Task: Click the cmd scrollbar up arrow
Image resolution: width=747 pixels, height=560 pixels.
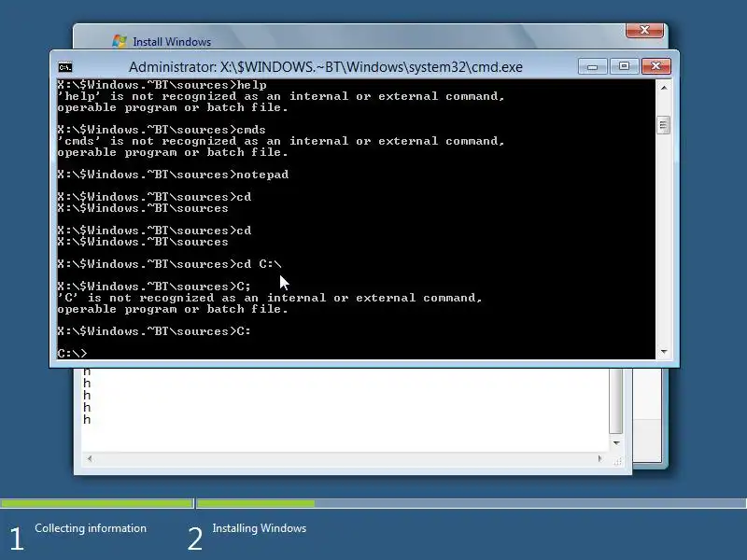Action: [x=663, y=88]
